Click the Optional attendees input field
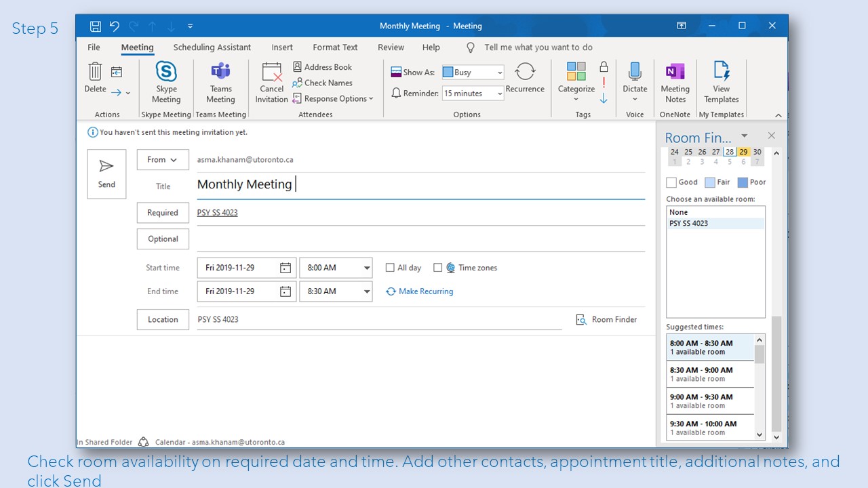The width and height of the screenshot is (868, 488). click(x=420, y=239)
